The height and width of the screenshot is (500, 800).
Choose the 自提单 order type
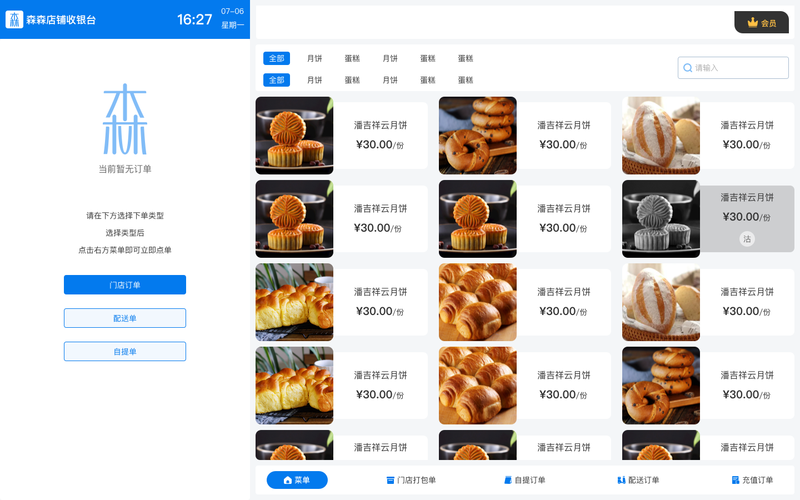[125, 352]
